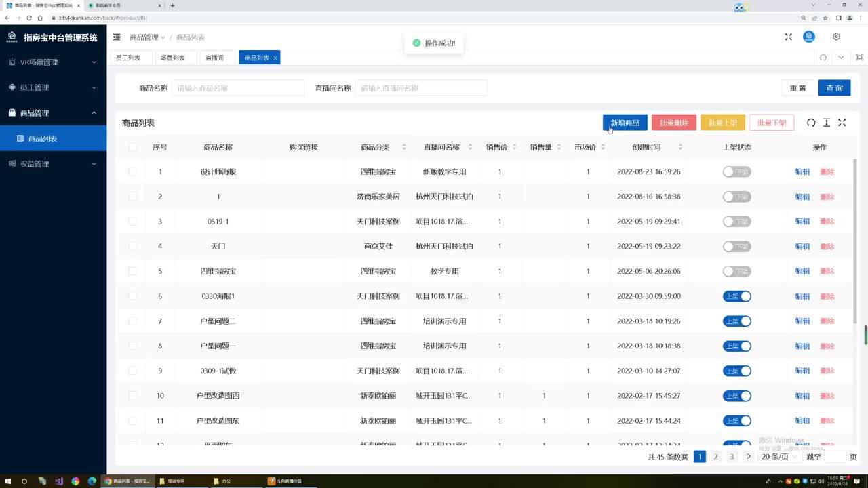Viewport: 868px width, 488px height.
Task: Select the checkbox for row 3
Action: pyautogui.click(x=132, y=222)
